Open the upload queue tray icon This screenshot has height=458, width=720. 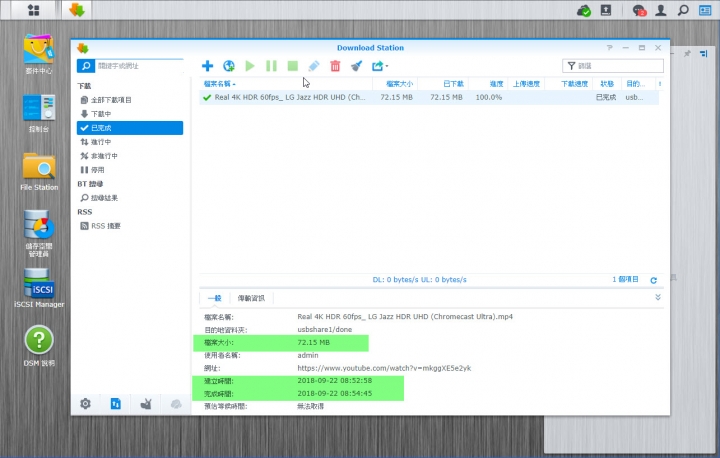point(606,10)
